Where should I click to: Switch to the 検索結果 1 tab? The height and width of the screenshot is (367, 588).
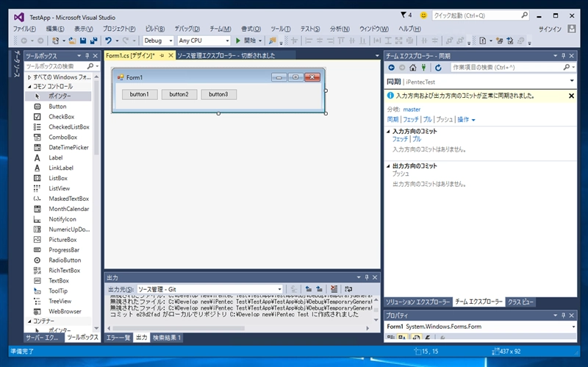(x=167, y=338)
